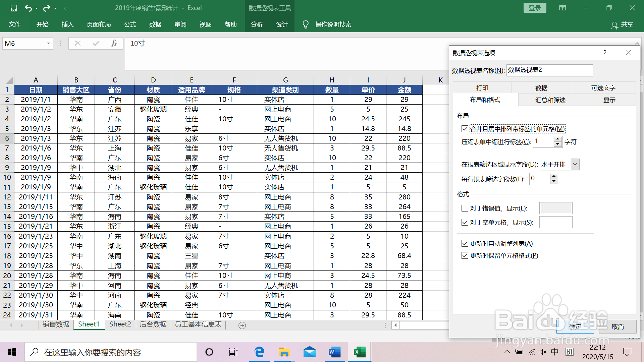This screenshot has height=362, width=644.
Task: Toggle the empty cells display checkbox
Action: click(x=465, y=222)
